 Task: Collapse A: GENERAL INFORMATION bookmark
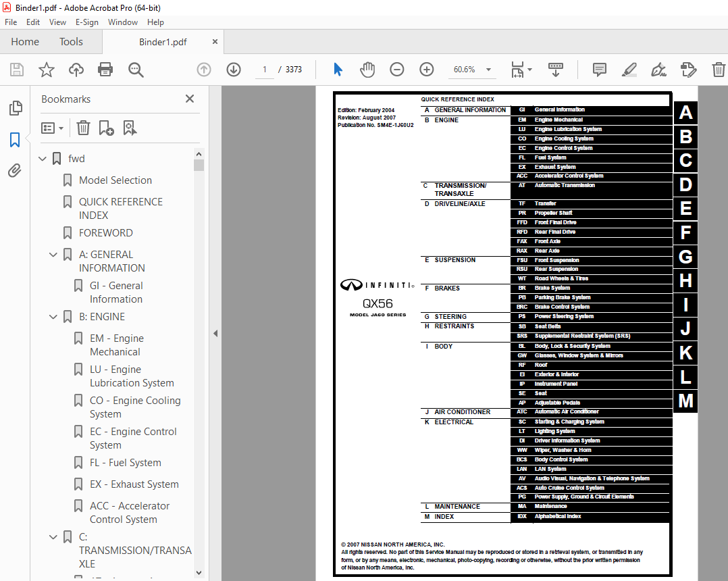(x=53, y=255)
